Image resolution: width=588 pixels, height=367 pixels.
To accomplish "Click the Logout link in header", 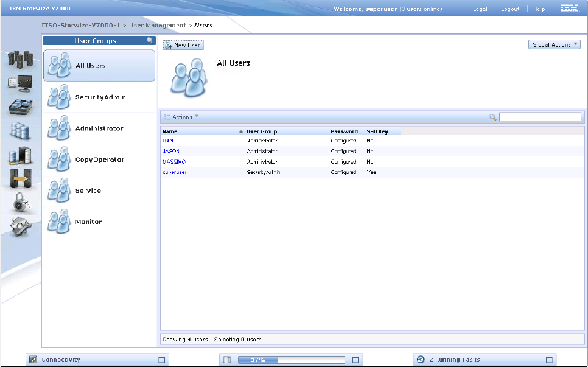I will coord(509,9).
